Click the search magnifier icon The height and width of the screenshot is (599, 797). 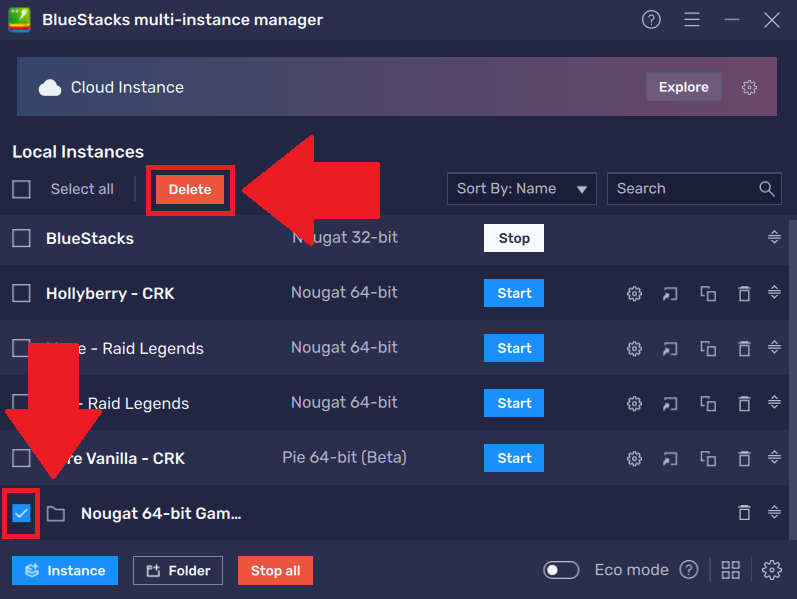(x=767, y=189)
